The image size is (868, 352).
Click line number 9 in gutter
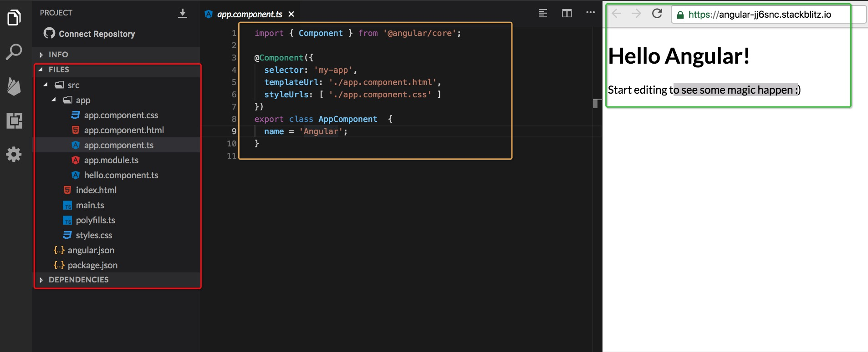(x=234, y=131)
